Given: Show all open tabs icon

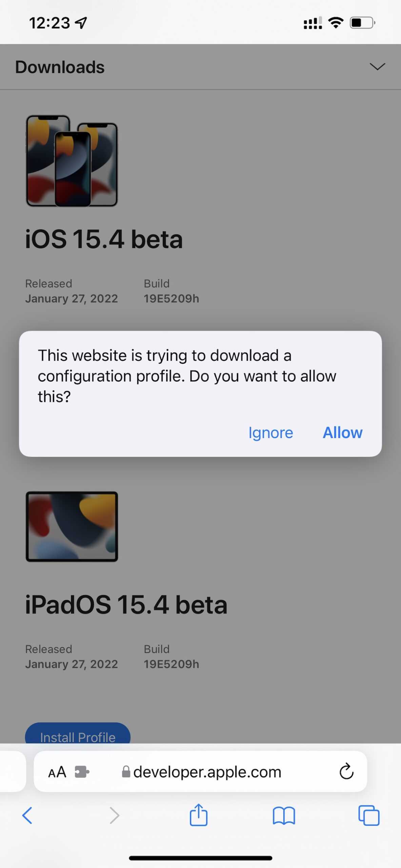Looking at the screenshot, I should [x=369, y=815].
